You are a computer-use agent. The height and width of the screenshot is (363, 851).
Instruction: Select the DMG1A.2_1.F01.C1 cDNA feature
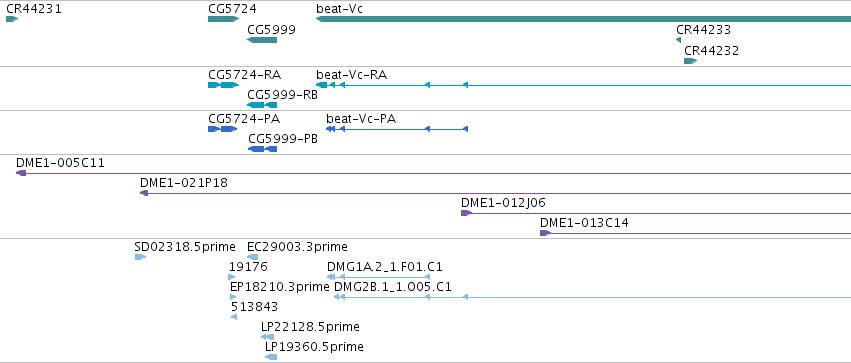pos(379,277)
